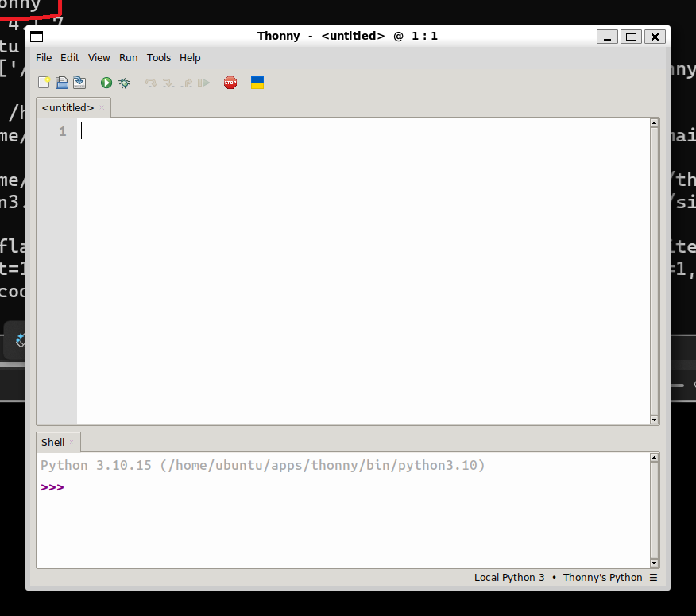Maximize the Thonny window
This screenshot has width=696, height=616.
pos(631,37)
